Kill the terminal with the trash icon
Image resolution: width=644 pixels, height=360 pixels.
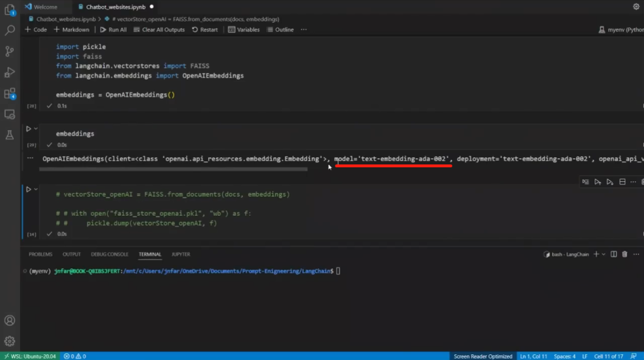tap(625, 254)
